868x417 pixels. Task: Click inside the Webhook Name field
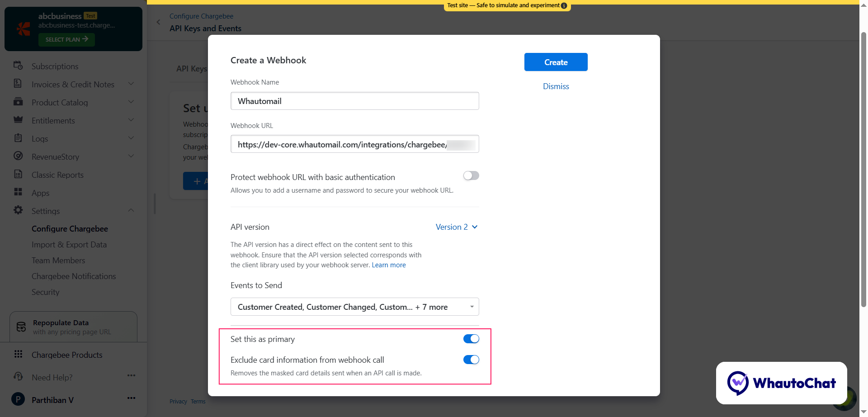pos(354,101)
